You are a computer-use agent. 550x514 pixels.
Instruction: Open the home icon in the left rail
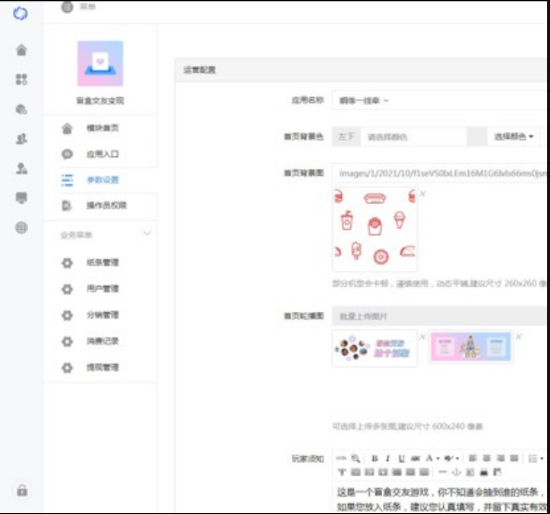pyautogui.click(x=21, y=50)
